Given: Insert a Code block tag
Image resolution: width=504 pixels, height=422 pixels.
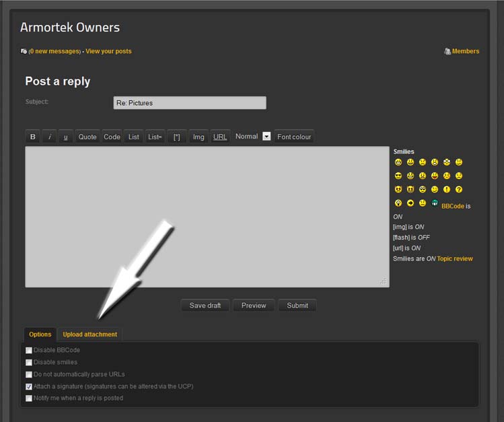Looking at the screenshot, I should pyautogui.click(x=112, y=137).
